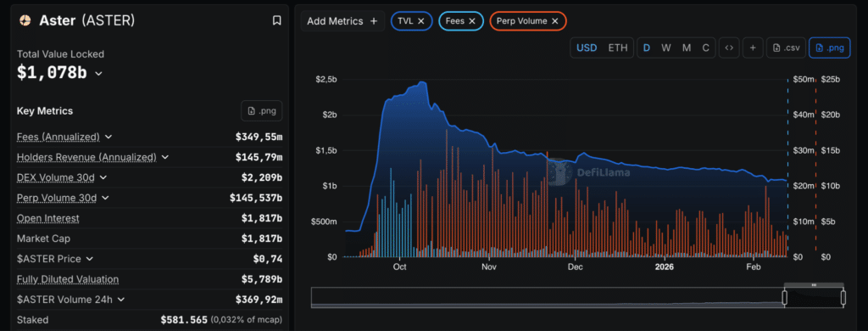This screenshot has height=331, width=868.
Task: Remove the TVL metric chip
Action: 421,21
